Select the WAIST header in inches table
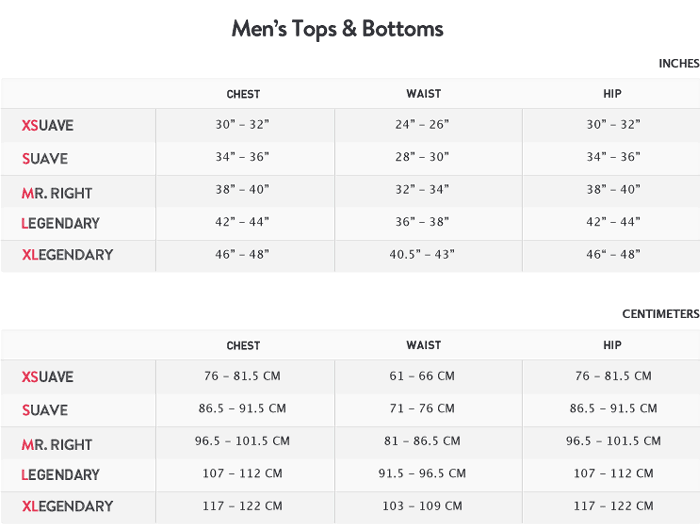The image size is (700, 524). click(x=423, y=94)
